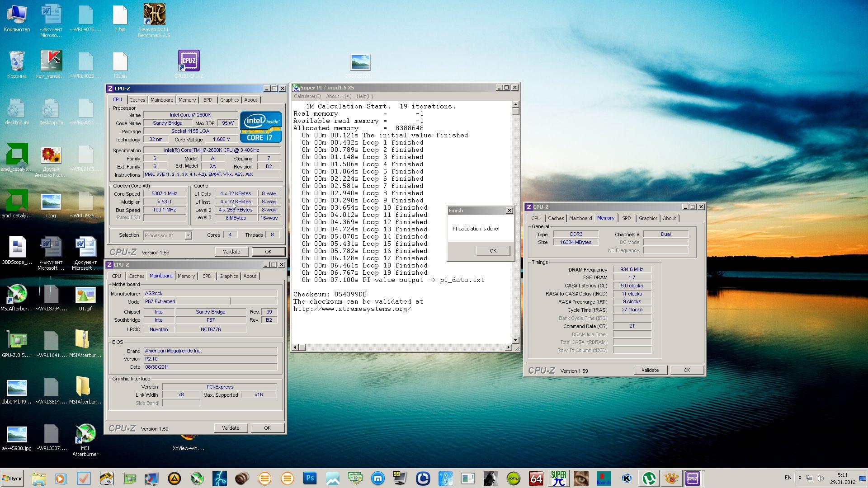This screenshot has height=488, width=868.
Task: Launch Windows Media Player from the taskbar
Action: tap(61, 479)
